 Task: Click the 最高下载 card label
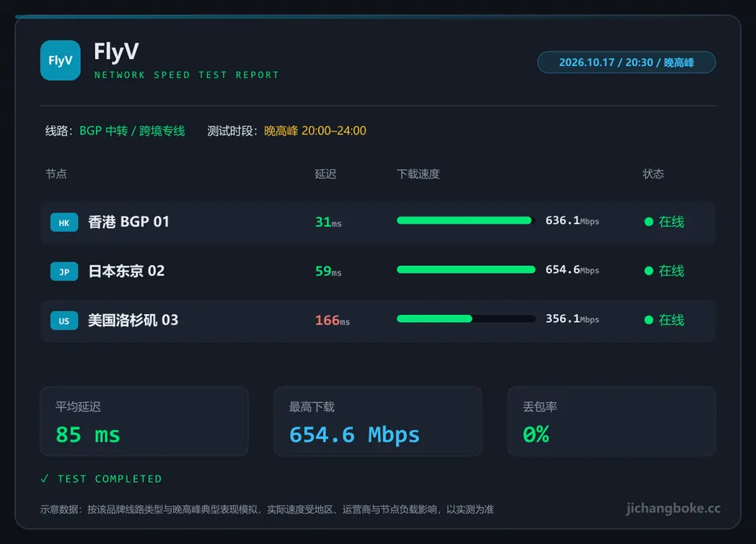point(312,407)
